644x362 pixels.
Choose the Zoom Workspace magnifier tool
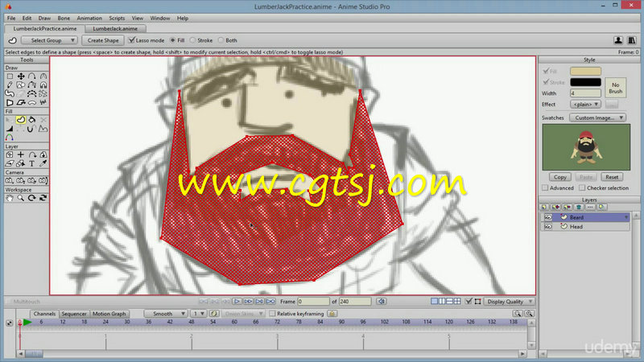coord(21,198)
